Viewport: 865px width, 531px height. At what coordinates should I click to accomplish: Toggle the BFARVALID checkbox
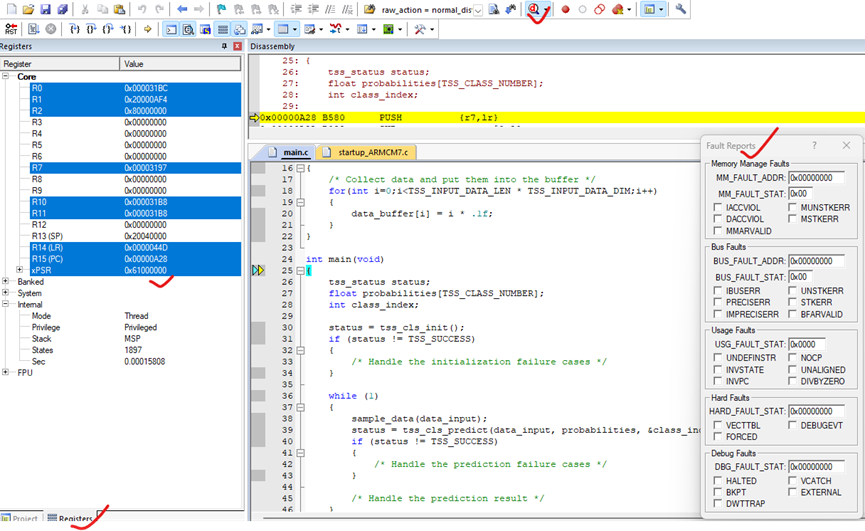coord(792,314)
